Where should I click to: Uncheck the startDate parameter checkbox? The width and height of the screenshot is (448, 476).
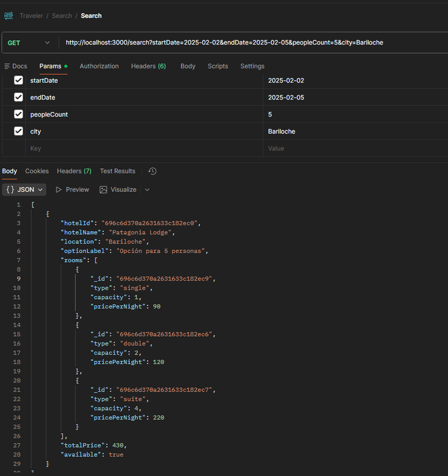pos(18,80)
